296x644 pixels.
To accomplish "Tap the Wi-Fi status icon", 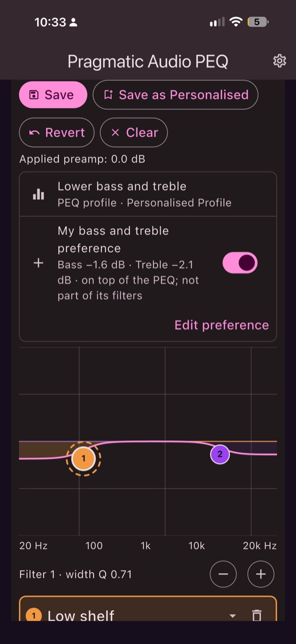I will [x=236, y=22].
